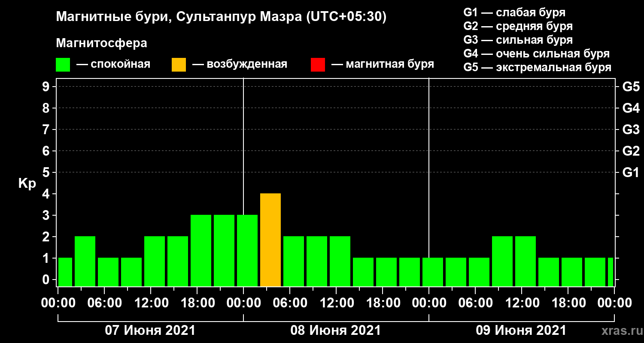Screen dimensions: 644x343
Task: Click the '06:00' time label above '09 Июня 2021'
Action: pos(475,303)
